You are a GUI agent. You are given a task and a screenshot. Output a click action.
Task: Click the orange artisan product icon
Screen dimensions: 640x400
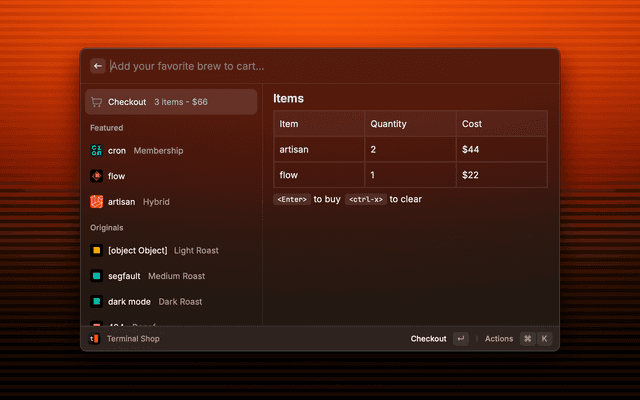(97, 201)
